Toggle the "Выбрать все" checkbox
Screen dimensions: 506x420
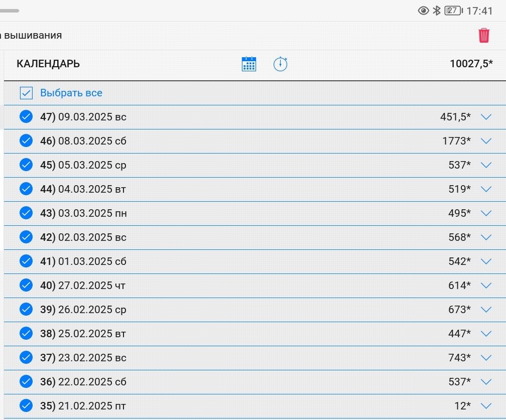26,93
